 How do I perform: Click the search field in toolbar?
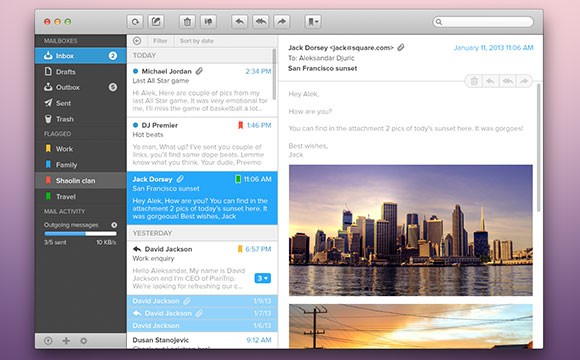(483, 22)
